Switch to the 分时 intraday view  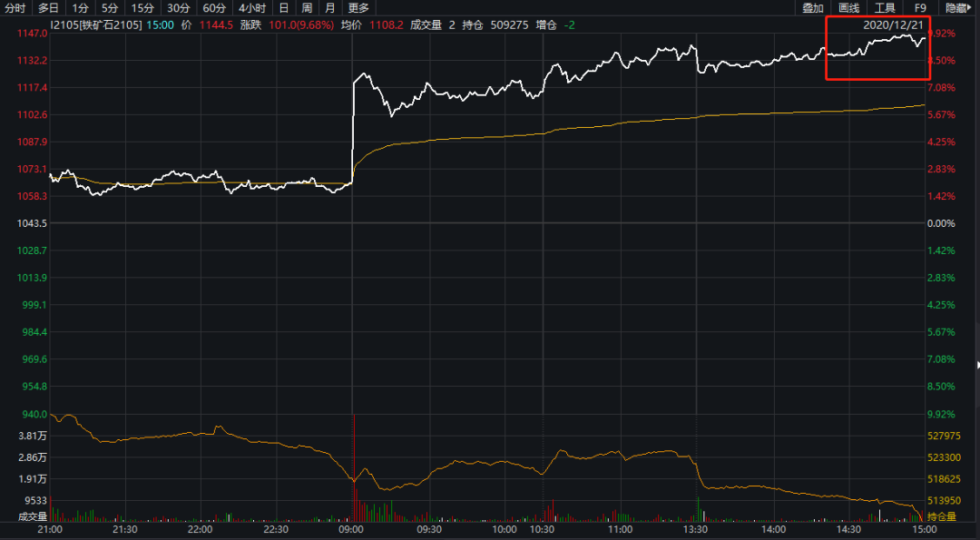[x=15, y=7]
